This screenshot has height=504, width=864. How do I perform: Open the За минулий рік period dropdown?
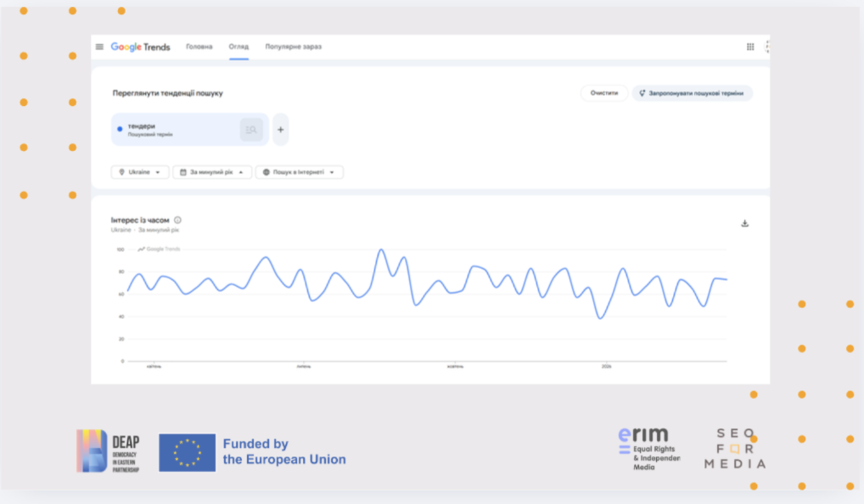[x=212, y=172]
